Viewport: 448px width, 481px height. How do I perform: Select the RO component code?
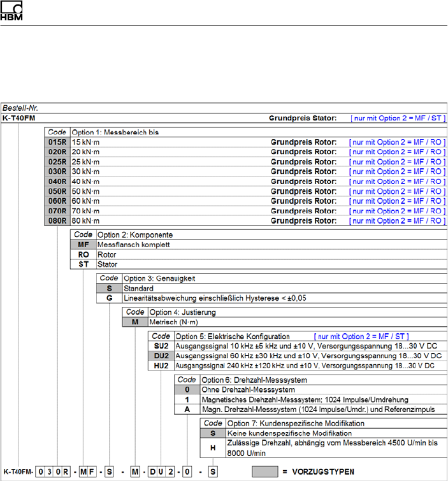[x=83, y=254]
